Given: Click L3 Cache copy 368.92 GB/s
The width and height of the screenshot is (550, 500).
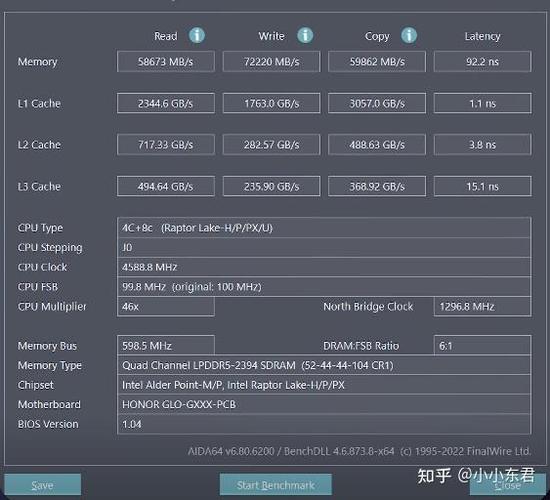Looking at the screenshot, I should (x=377, y=186).
